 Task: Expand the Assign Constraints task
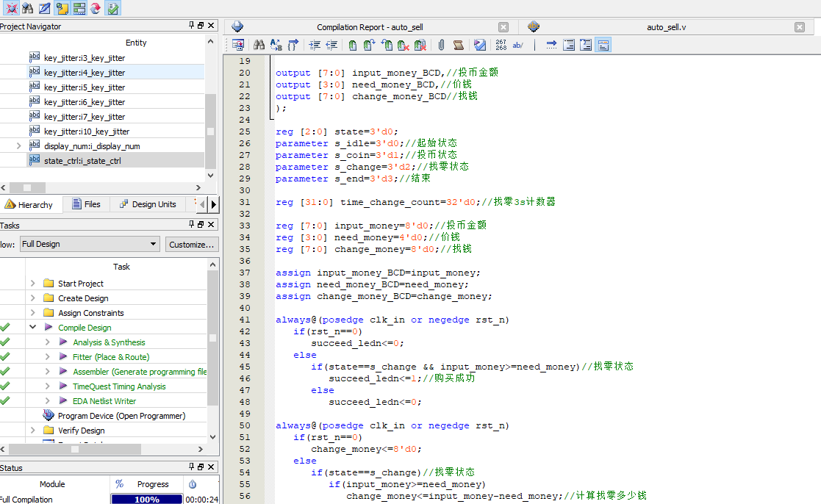tap(32, 312)
